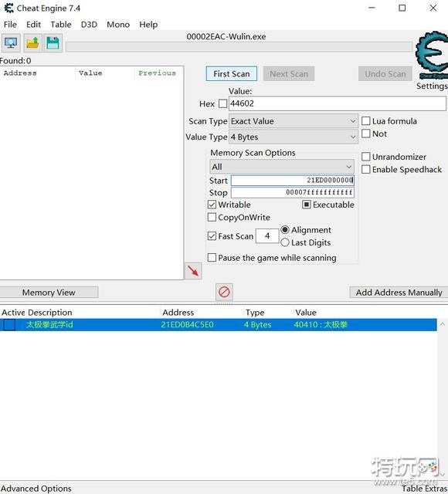
Task: Focus the Value input field
Action: point(338,103)
